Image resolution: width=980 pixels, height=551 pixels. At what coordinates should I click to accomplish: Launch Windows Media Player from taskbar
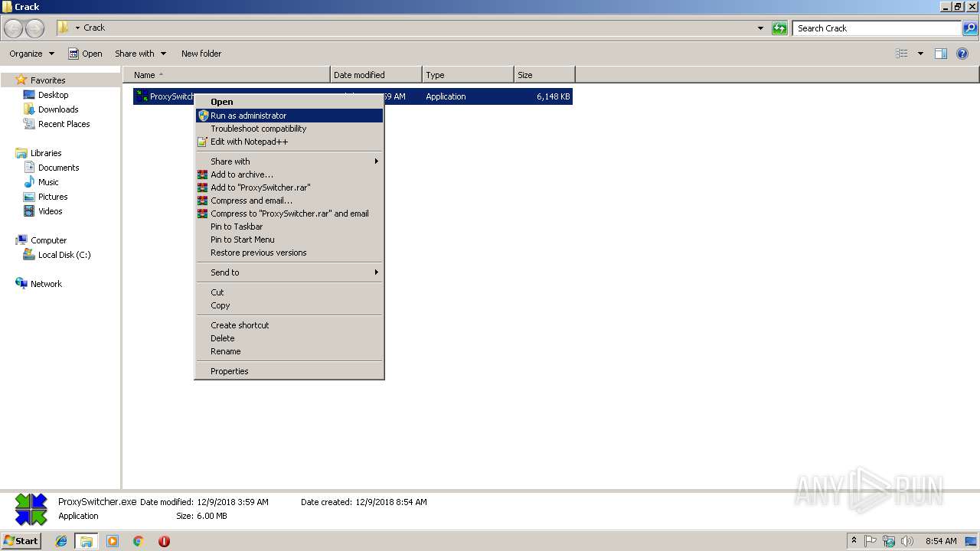(113, 541)
